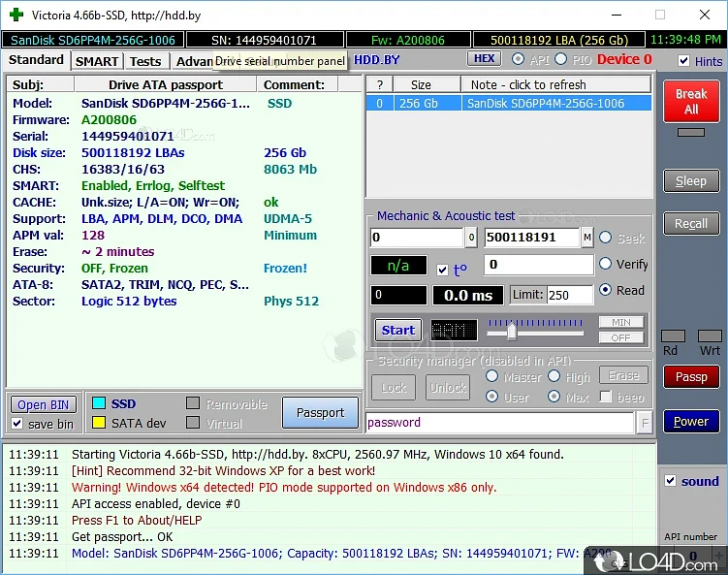
Task: Click the Unlock button in Security manager
Action: tap(448, 387)
